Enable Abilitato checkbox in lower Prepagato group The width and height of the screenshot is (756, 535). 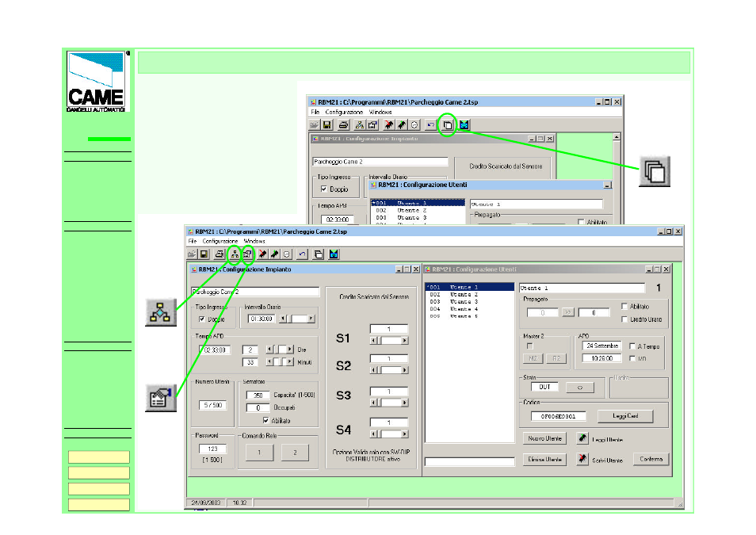(624, 306)
